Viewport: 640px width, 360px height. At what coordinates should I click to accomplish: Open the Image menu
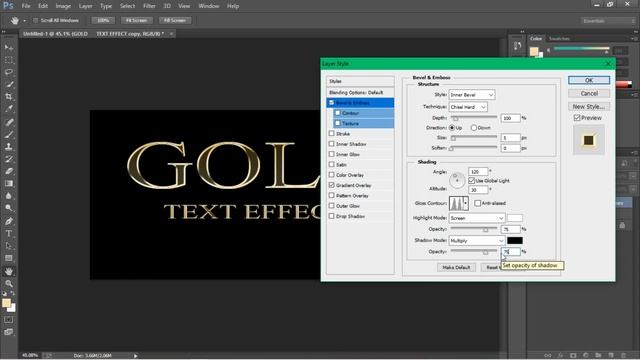point(63,6)
